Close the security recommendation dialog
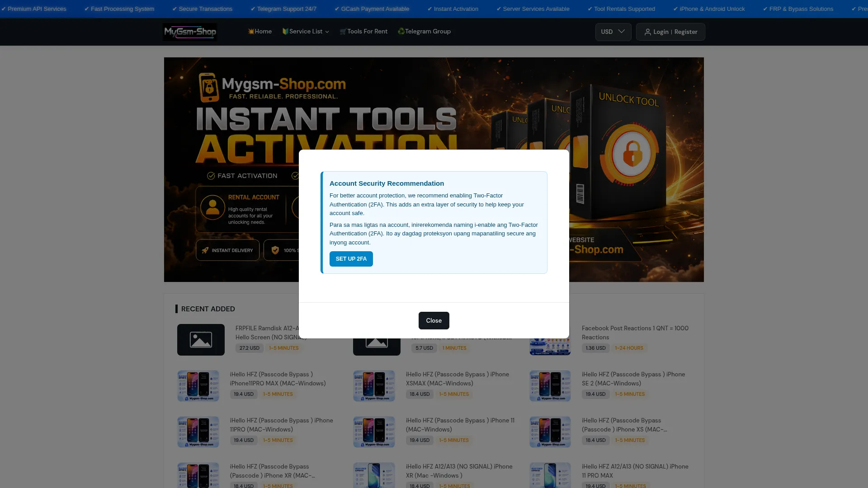This screenshot has width=868, height=488. click(x=434, y=320)
